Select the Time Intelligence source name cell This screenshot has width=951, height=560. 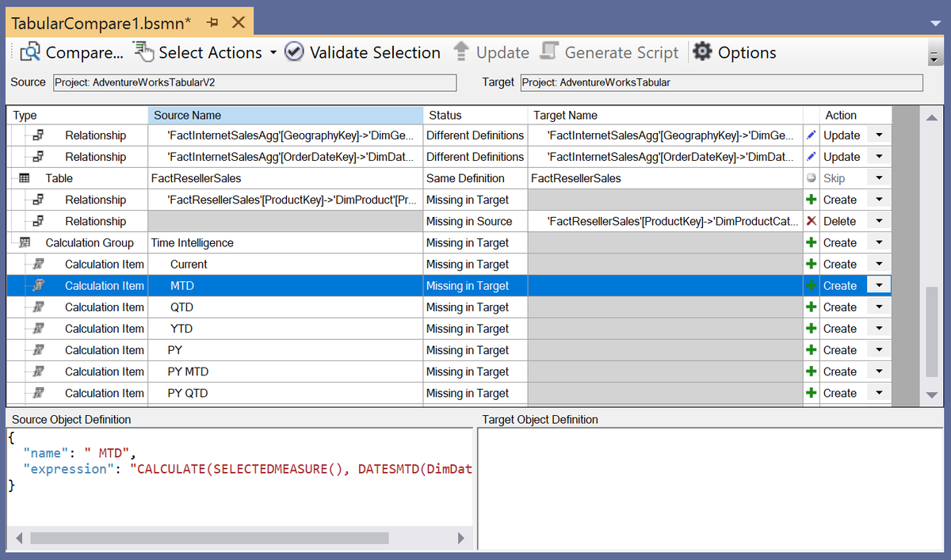click(285, 242)
